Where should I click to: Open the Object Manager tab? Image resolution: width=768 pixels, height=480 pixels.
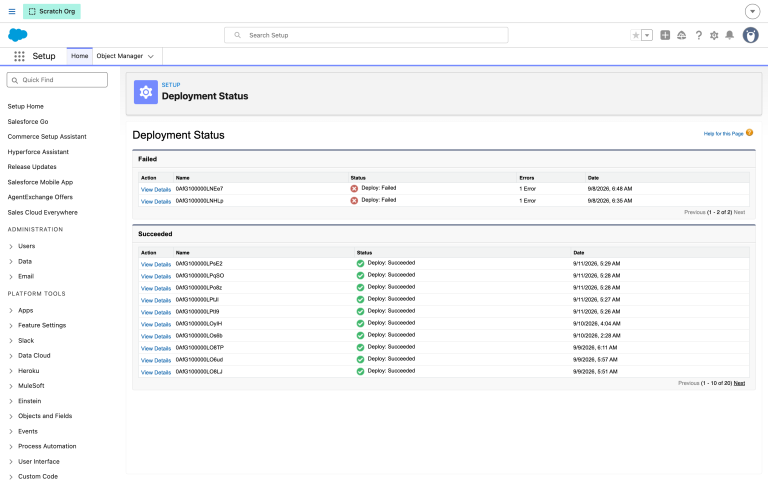tap(120, 56)
